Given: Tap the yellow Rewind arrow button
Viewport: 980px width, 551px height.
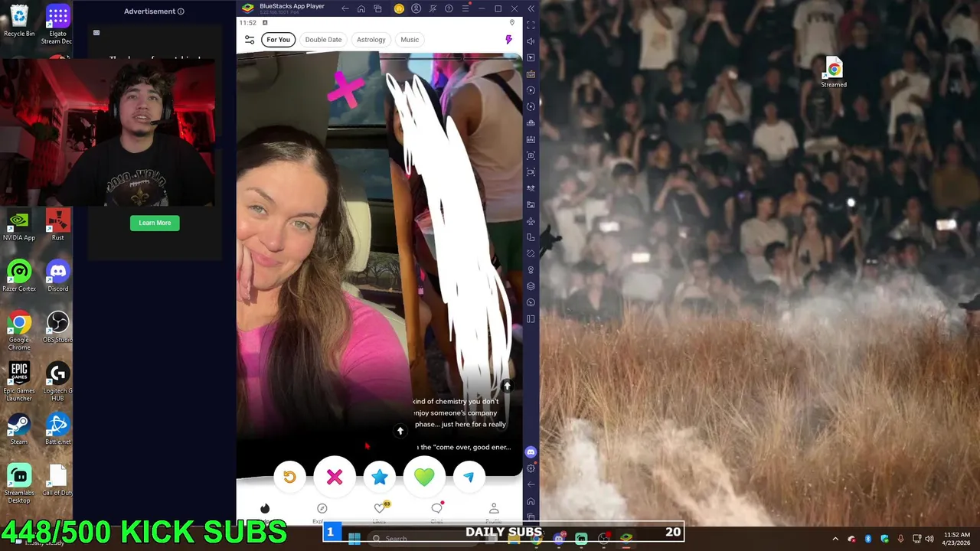Looking at the screenshot, I should point(289,477).
